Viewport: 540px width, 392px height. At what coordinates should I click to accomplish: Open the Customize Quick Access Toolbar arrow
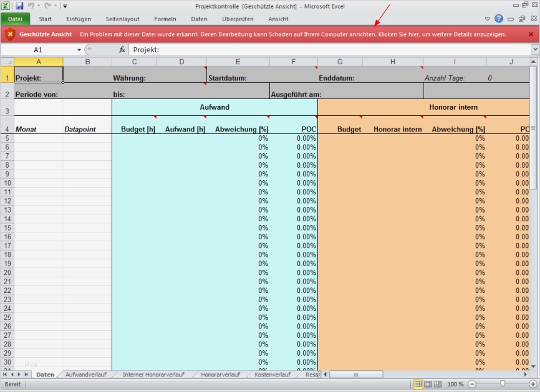click(x=65, y=6)
